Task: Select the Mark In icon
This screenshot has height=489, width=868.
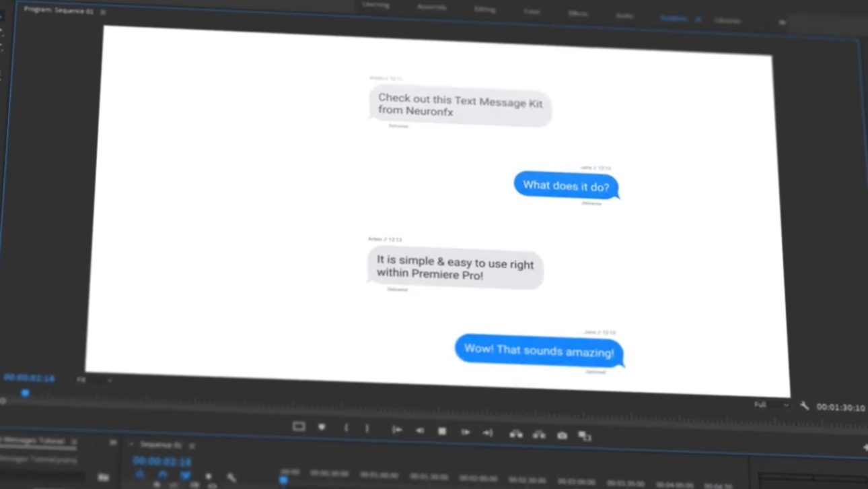Action: click(346, 428)
